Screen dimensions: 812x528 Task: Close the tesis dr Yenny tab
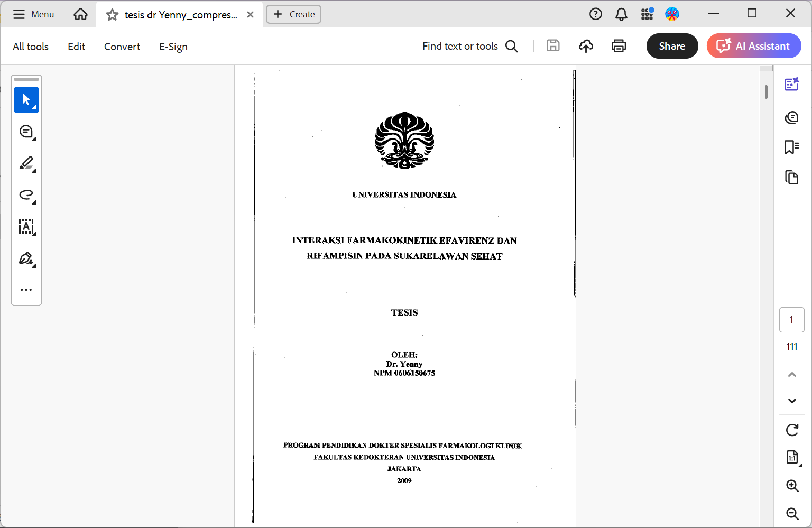pyautogui.click(x=251, y=15)
